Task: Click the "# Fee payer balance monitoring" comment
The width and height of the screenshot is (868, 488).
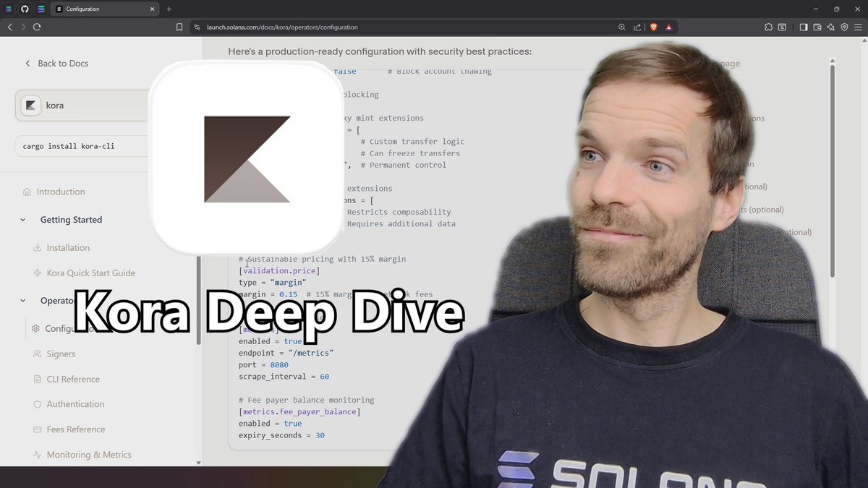Action: click(x=307, y=400)
